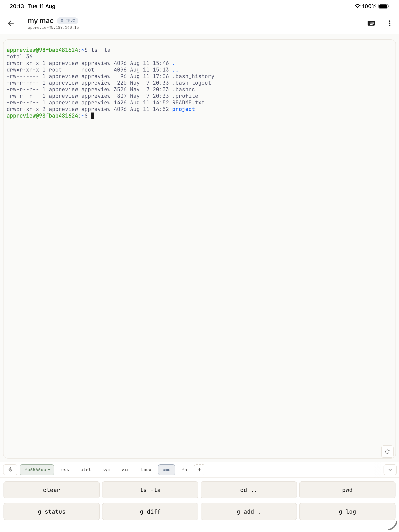Screen dimensions: 399x532
Task: Tap the 20:13 clock in status bar
Action: pos(17,6)
